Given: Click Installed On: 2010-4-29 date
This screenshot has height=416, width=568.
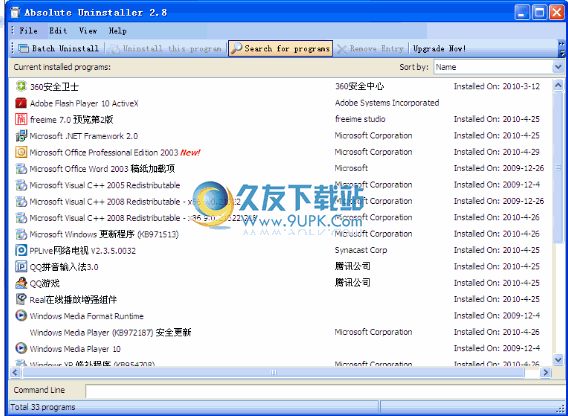Looking at the screenshot, I should point(497,152).
